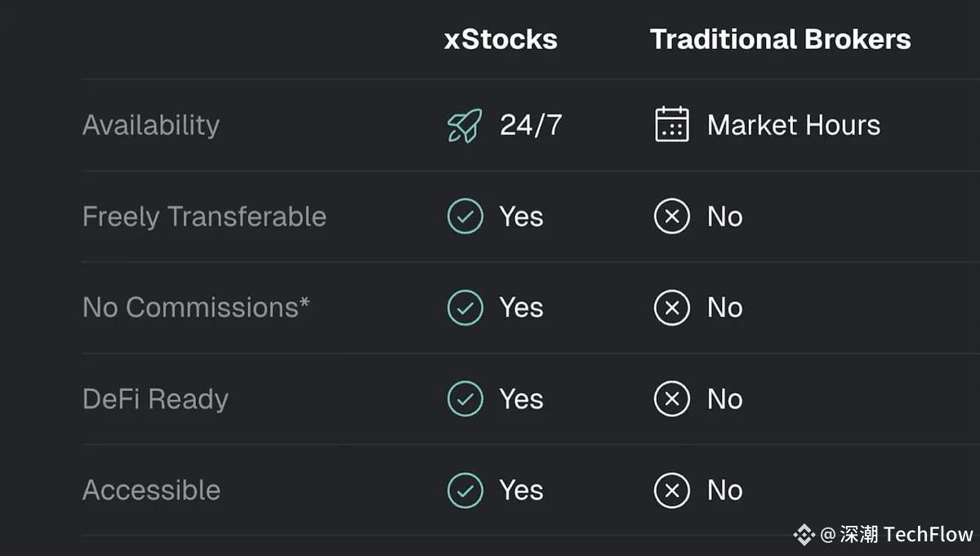Viewport: 980px width, 556px height.
Task: Click the Freely Transferable label
Action: point(204,216)
